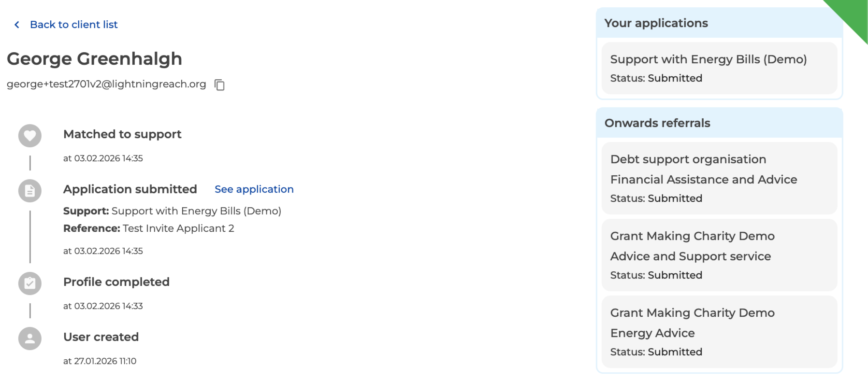Click the George Greenhalgh client name heading

tap(95, 59)
